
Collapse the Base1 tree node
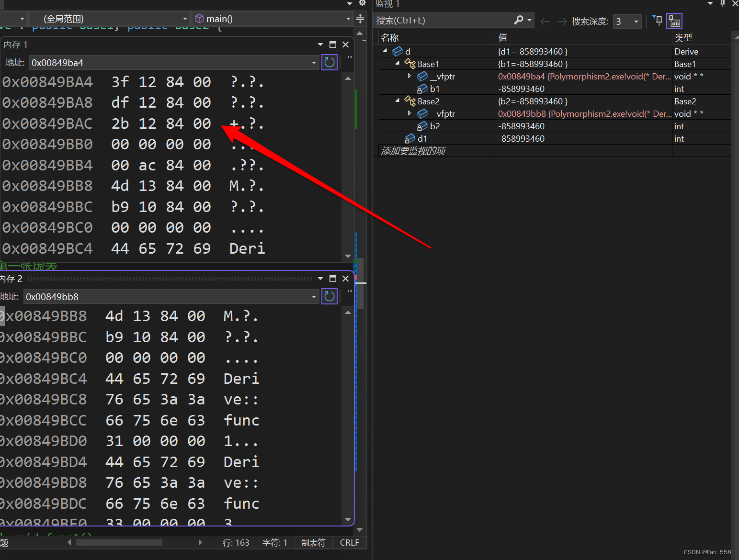click(x=398, y=63)
